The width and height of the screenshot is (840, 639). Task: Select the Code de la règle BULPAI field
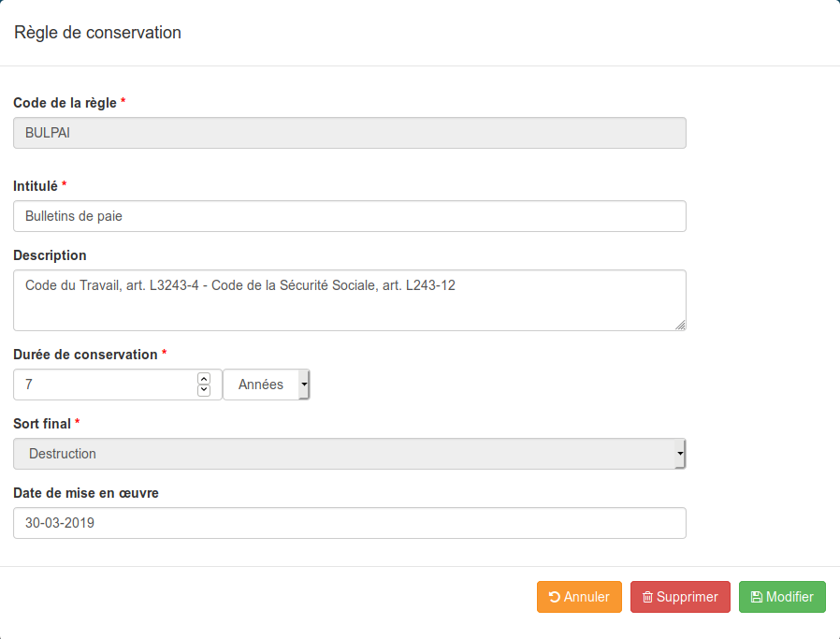click(350, 133)
